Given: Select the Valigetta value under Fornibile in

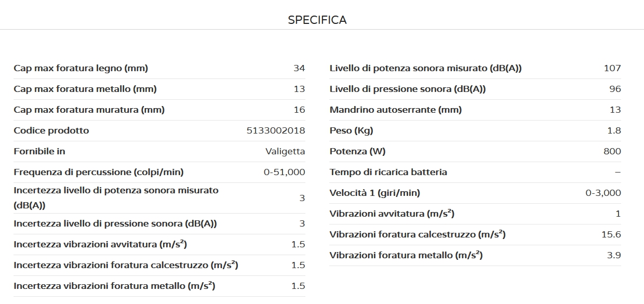Looking at the screenshot, I should click(x=285, y=151).
